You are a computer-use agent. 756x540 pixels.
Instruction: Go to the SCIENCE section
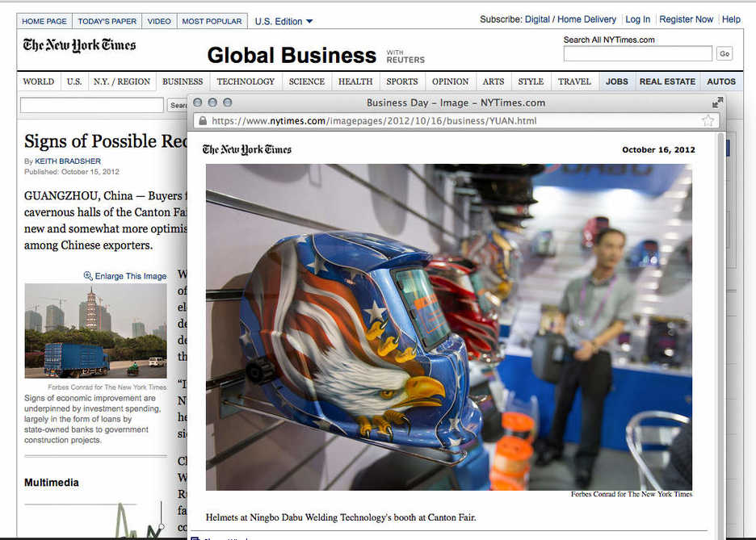pyautogui.click(x=307, y=82)
